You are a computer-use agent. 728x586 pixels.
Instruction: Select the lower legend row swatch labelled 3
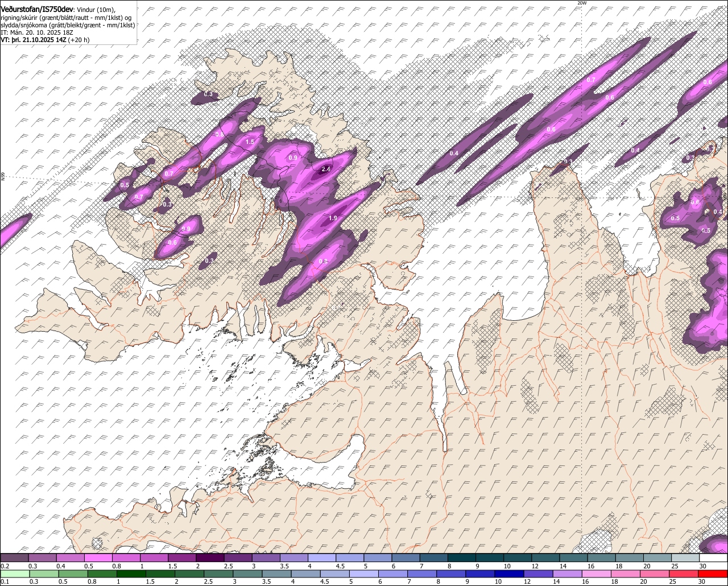(249, 573)
